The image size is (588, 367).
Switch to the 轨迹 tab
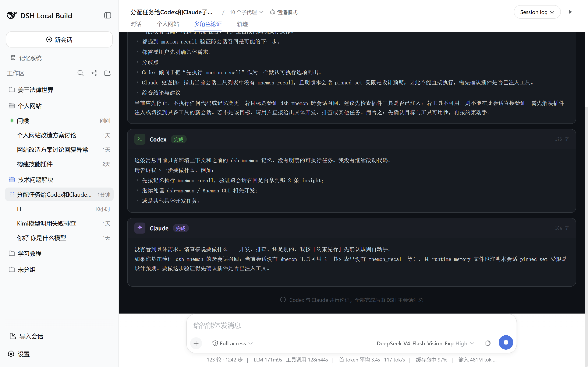[x=242, y=24]
